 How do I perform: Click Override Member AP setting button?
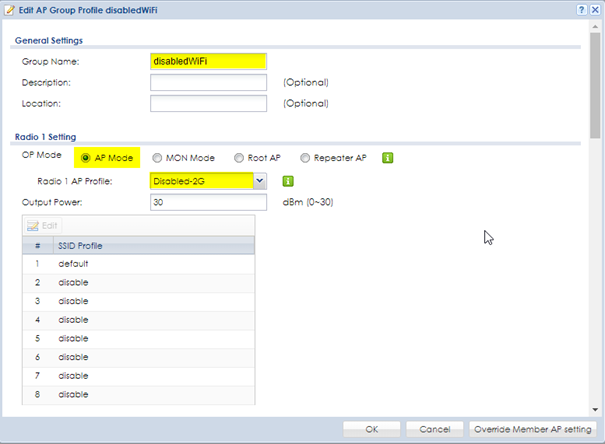point(533,429)
